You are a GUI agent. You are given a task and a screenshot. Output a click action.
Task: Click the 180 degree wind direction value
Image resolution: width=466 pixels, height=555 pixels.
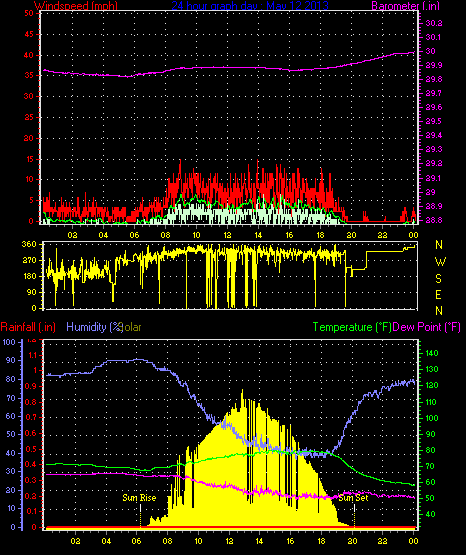tap(29, 276)
